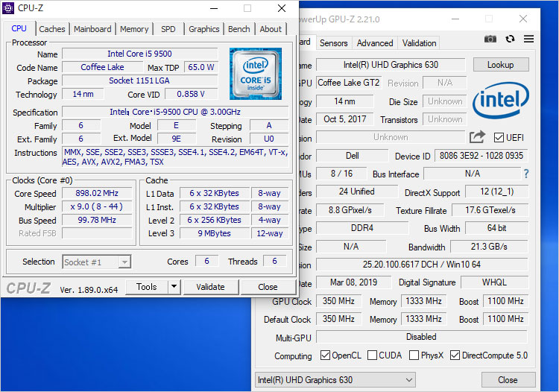
Task: Toggle the UEFI checkbox in GPU-Z
Action: pos(499,138)
